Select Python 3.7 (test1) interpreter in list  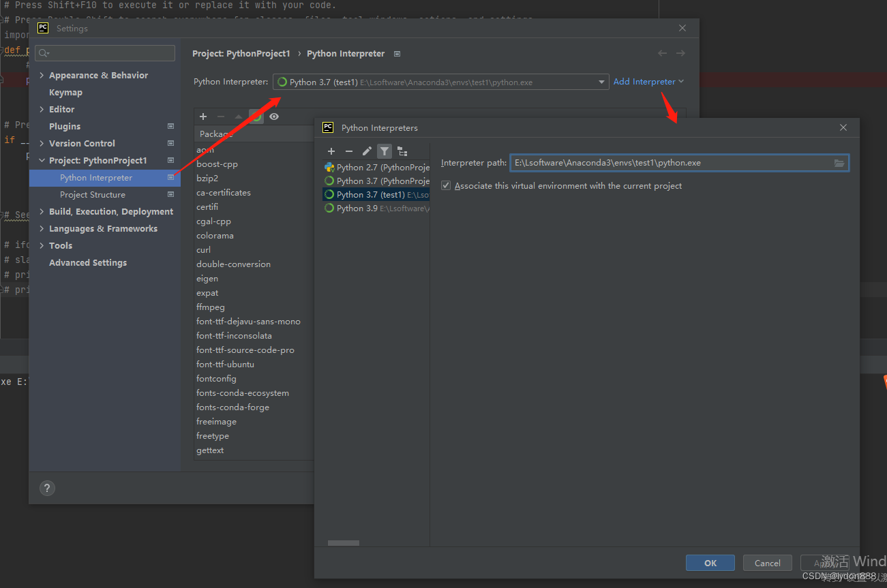pos(376,194)
